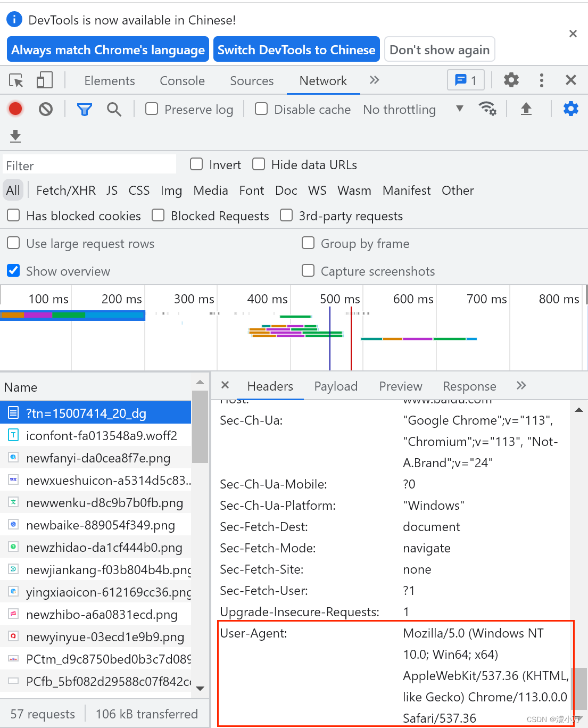Click Don't show again button
This screenshot has height=728, width=588.
(x=440, y=49)
